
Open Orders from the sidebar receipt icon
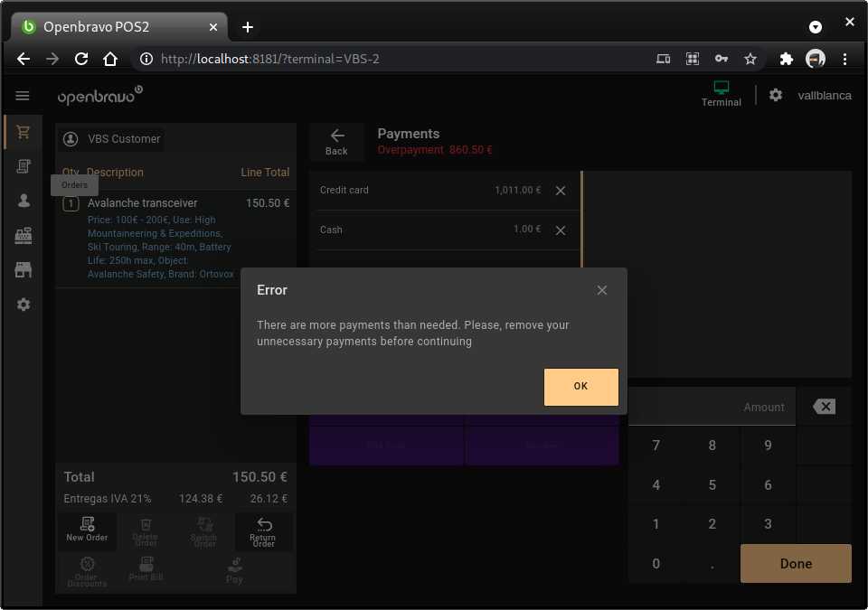24,166
